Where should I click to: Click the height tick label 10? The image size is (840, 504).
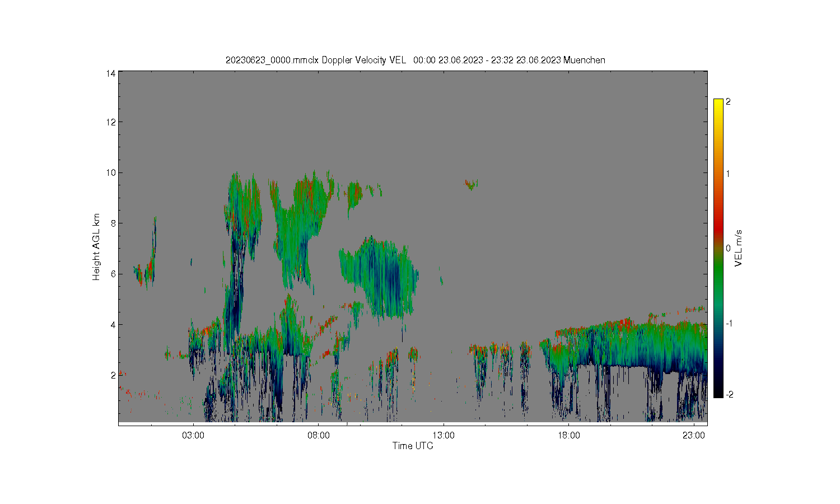pos(111,172)
